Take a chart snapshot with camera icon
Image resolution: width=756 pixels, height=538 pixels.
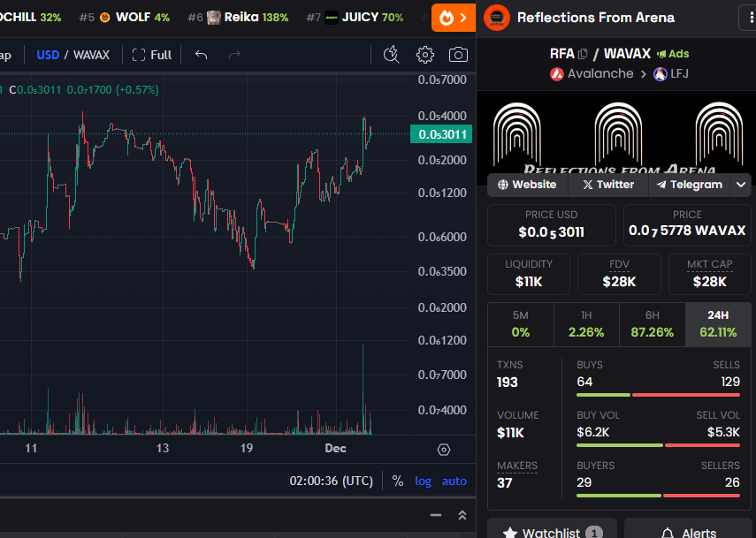[458, 55]
